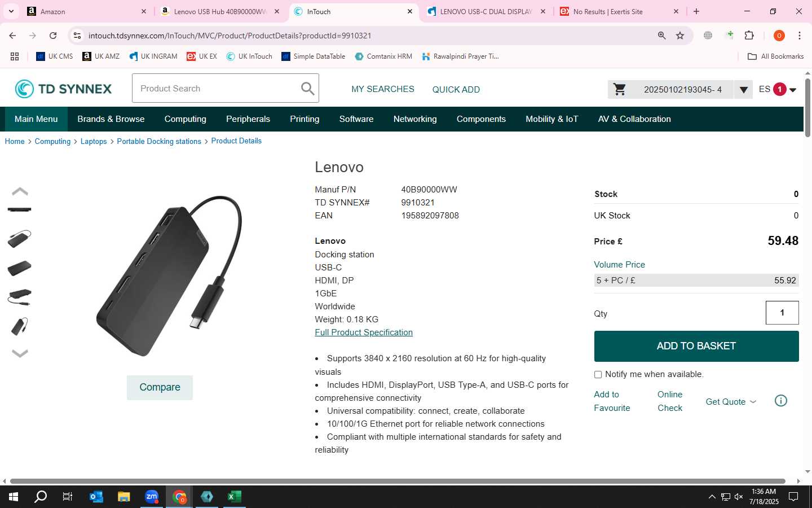Add product to basket
Screen dimensions: 812x508
tap(696, 346)
